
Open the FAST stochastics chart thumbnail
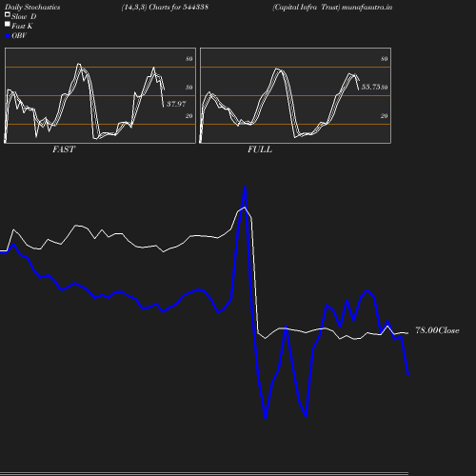(x=100, y=95)
